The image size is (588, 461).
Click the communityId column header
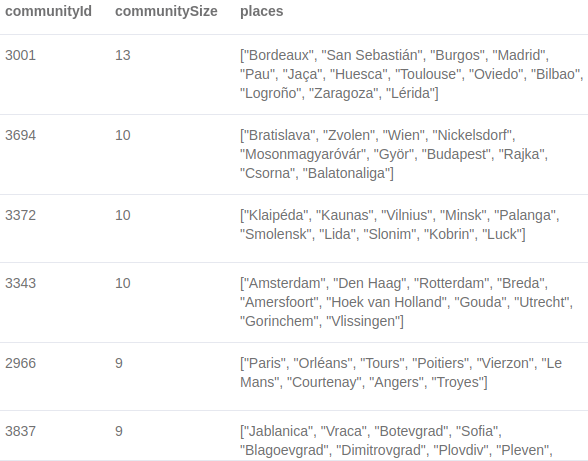click(48, 11)
